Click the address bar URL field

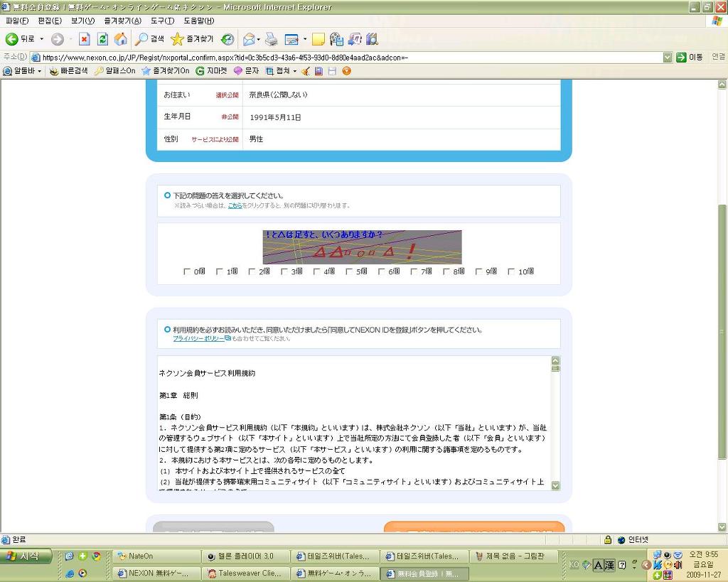pos(347,58)
